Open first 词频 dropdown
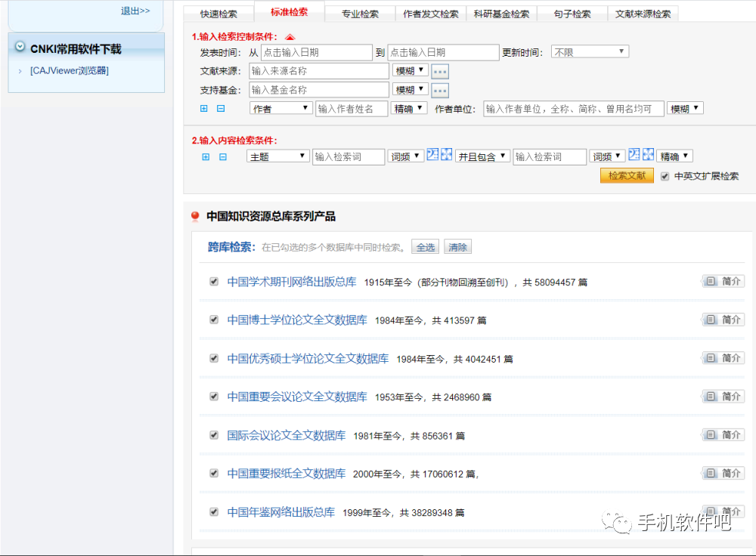 coord(405,156)
